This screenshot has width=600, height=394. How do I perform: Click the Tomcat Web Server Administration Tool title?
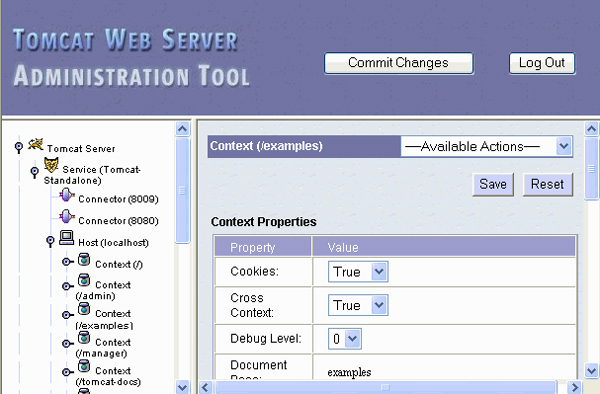click(131, 57)
